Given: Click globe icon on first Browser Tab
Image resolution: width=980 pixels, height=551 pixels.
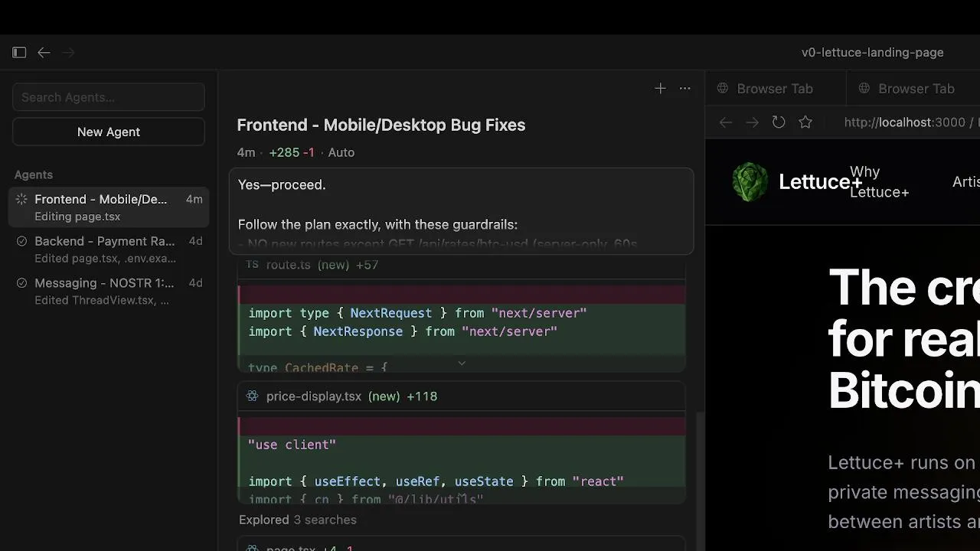Looking at the screenshot, I should (x=722, y=88).
